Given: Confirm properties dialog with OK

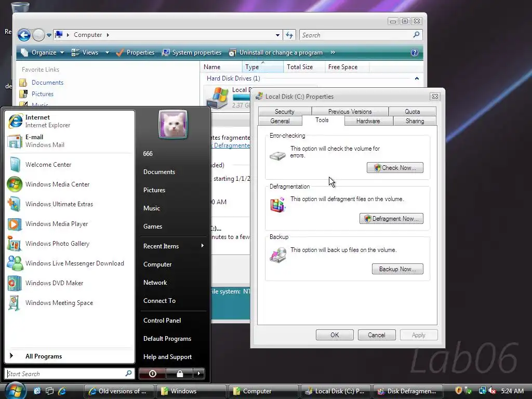Looking at the screenshot, I should [x=335, y=335].
